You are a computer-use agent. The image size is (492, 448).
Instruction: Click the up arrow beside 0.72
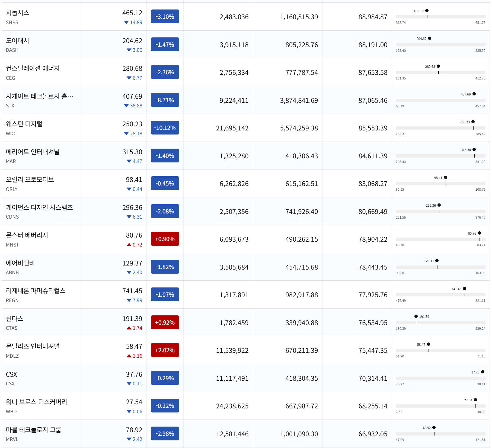pos(129,245)
